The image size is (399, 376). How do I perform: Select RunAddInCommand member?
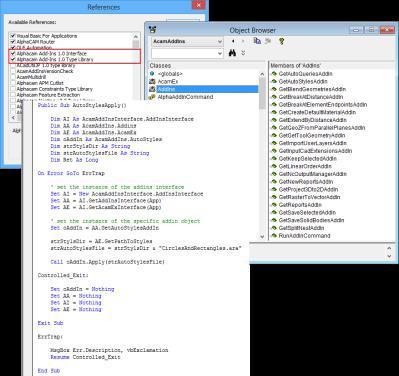click(304, 236)
